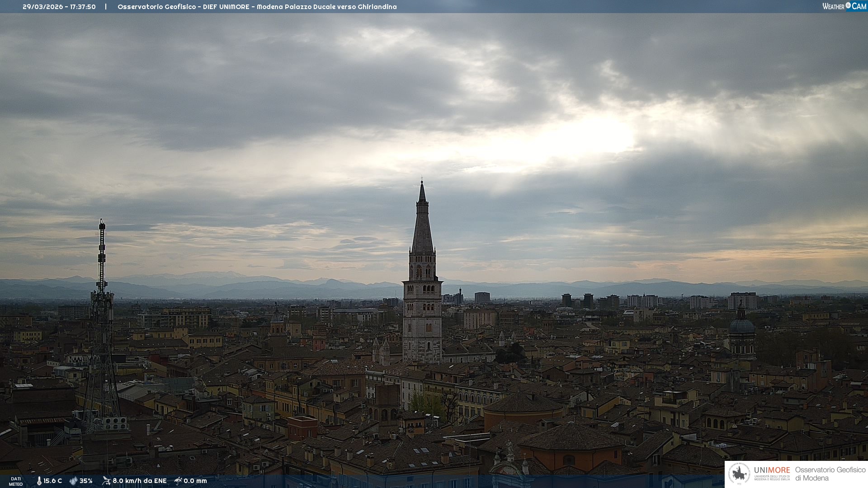Click the camera lens in WeatherCam logo

coord(848,5)
